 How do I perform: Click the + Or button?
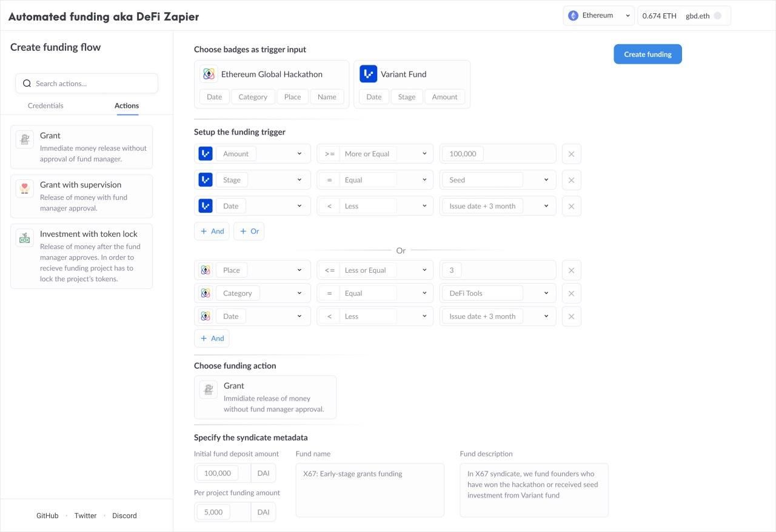pyautogui.click(x=249, y=231)
